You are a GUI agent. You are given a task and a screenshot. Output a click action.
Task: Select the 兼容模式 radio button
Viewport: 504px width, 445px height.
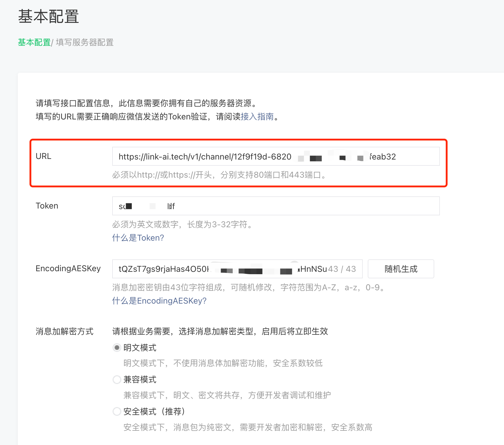point(117,379)
